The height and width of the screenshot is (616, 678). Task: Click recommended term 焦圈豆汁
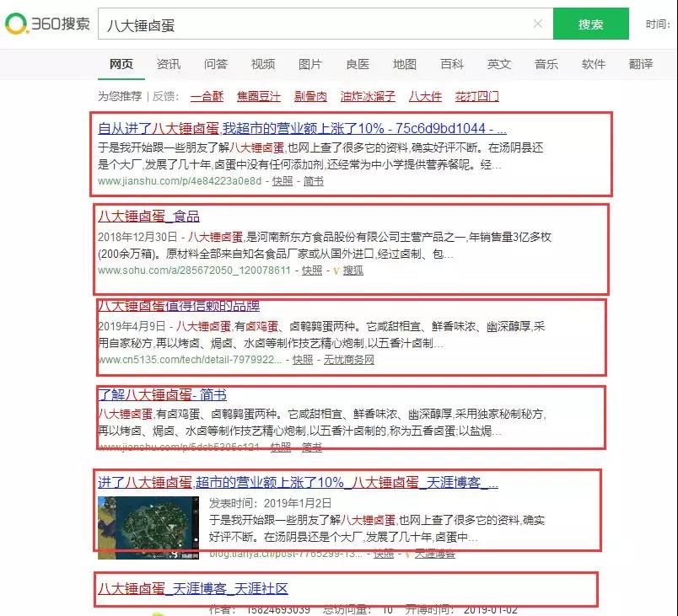pos(259,96)
